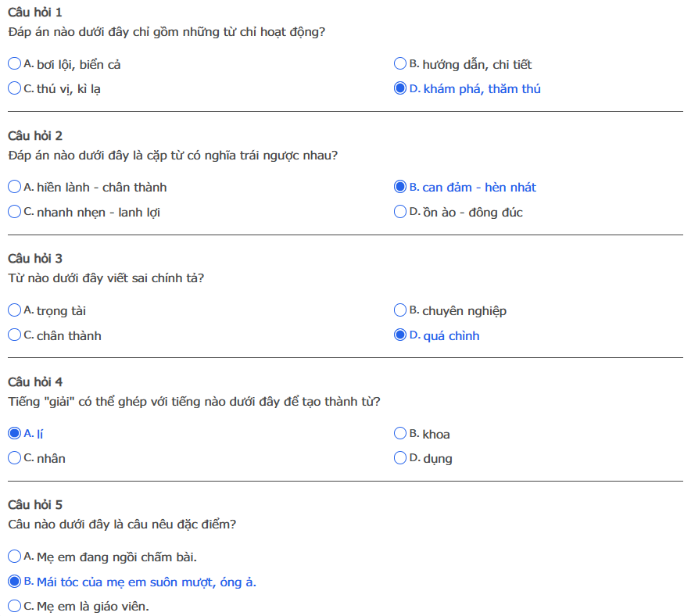
Task: Pick answer C 'nhanh nhẹn - lanh lợi'
Action: (x=15, y=212)
